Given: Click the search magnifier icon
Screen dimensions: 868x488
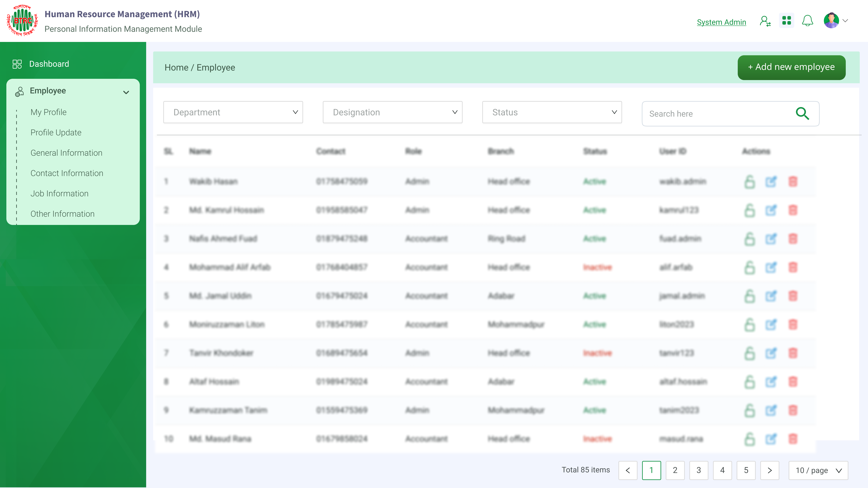Looking at the screenshot, I should [x=802, y=114].
